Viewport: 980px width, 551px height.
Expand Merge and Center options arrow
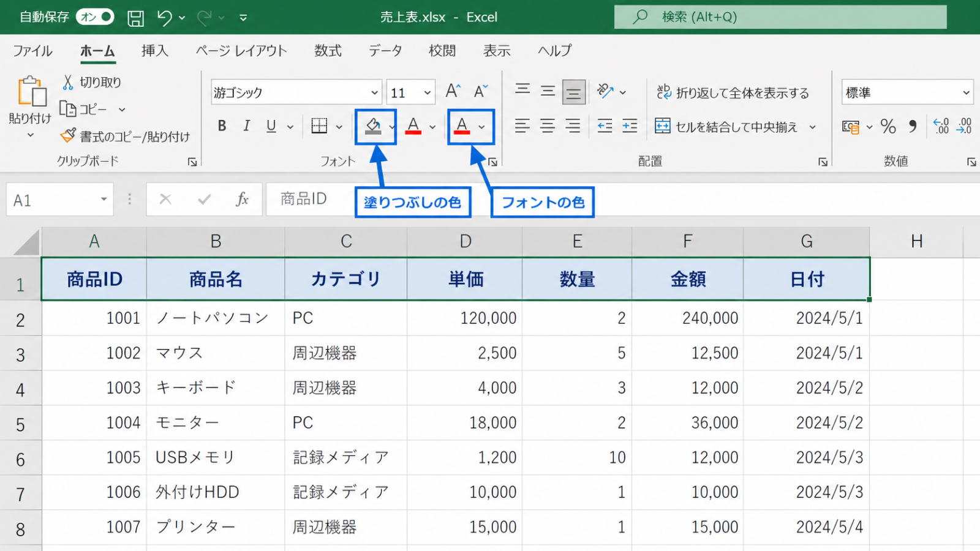813,127
